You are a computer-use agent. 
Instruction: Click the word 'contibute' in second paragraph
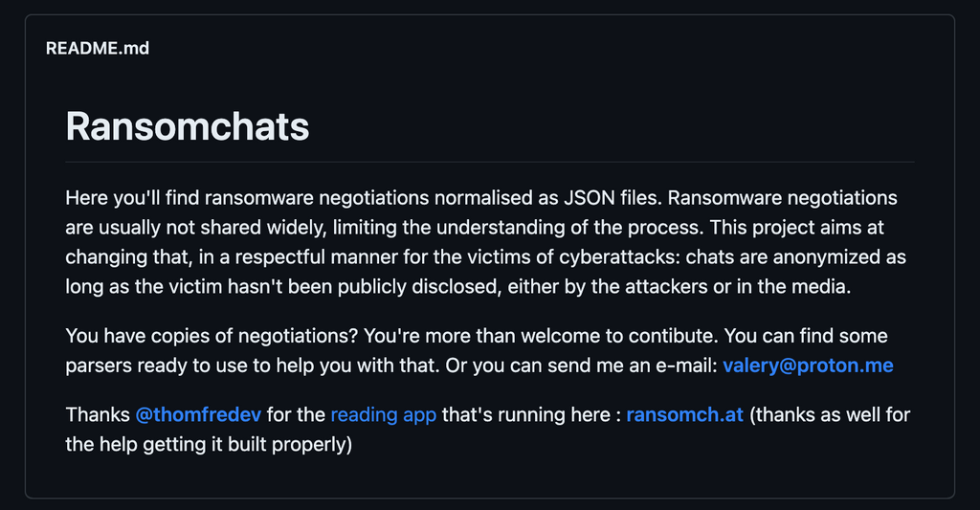click(673, 336)
